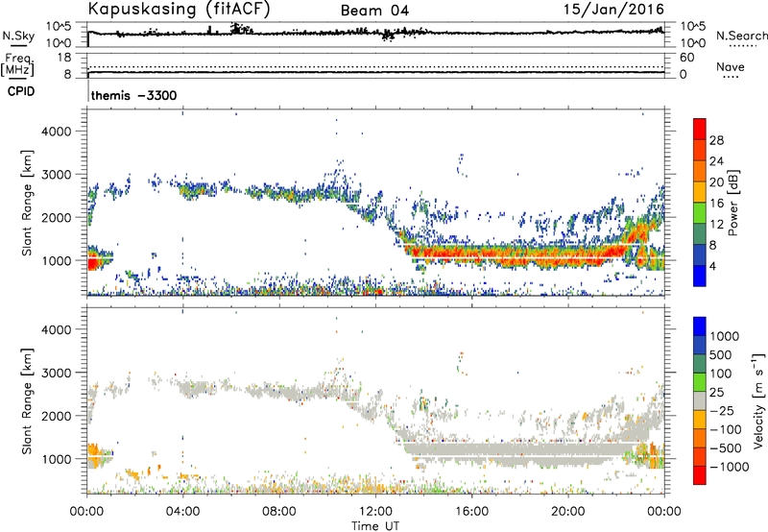Click the '20:00' time axis tick label
The height and width of the screenshot is (532, 768).
click(x=567, y=512)
